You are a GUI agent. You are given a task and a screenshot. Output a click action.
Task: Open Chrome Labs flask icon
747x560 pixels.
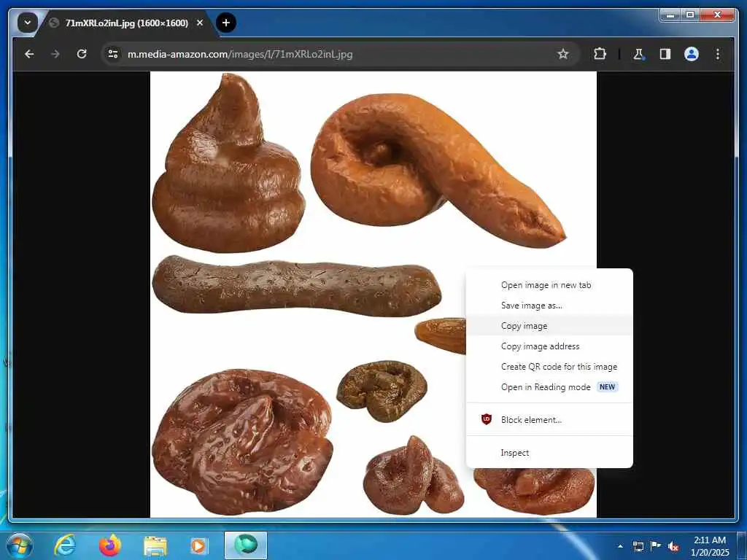tap(639, 54)
